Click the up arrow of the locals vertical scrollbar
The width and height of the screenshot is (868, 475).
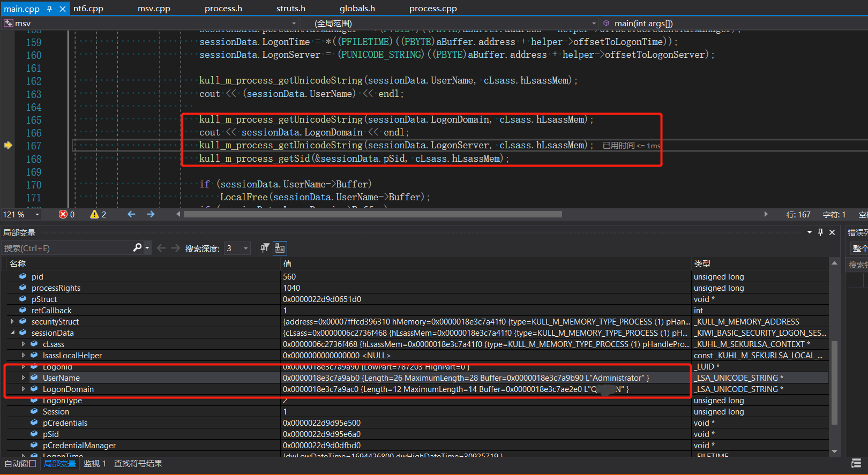click(x=834, y=263)
